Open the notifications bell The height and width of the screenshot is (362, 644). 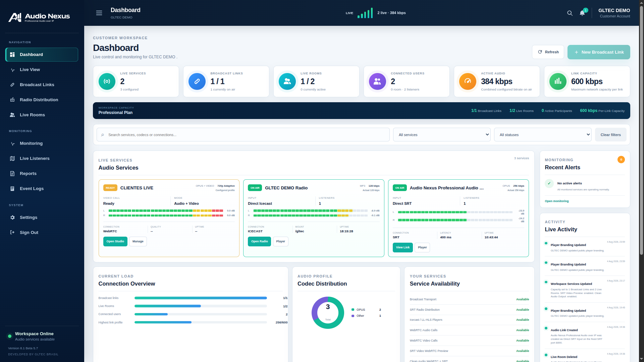pos(582,13)
